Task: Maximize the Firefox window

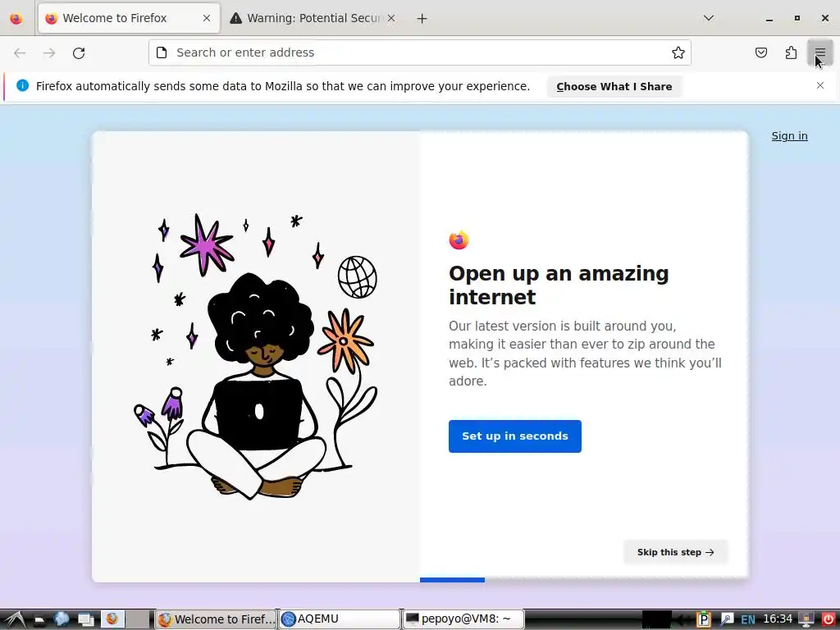Action: [797, 18]
